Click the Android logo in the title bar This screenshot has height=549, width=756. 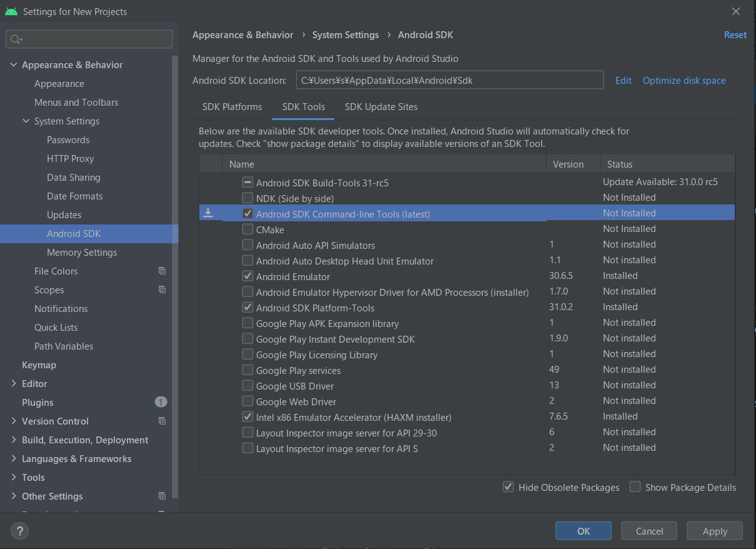click(x=11, y=11)
